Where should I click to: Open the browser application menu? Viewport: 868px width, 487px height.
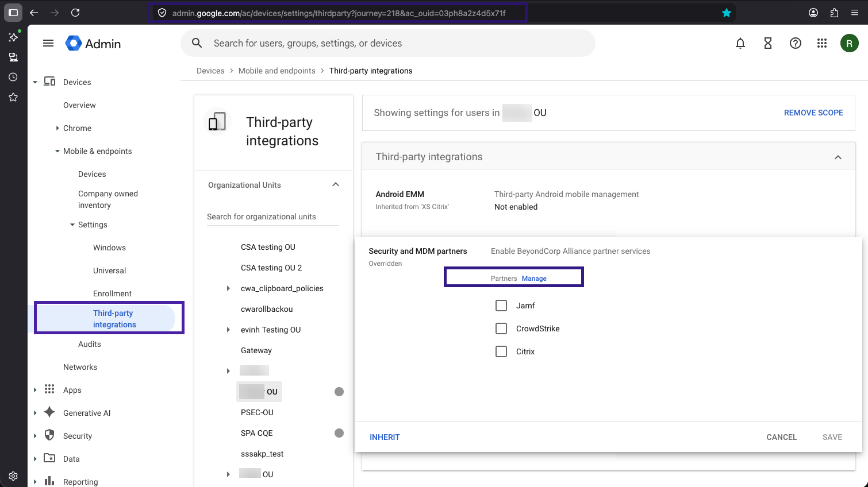pyautogui.click(x=855, y=13)
